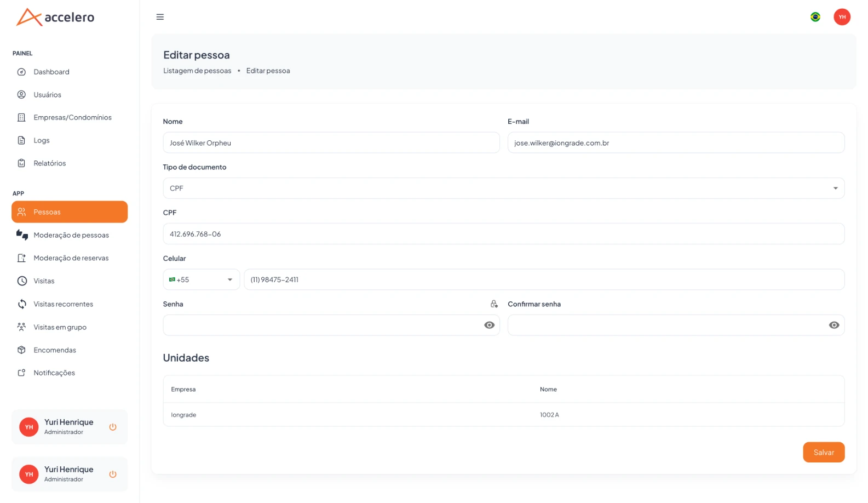868x503 pixels.
Task: Open the Logs menu item
Action: (70, 140)
